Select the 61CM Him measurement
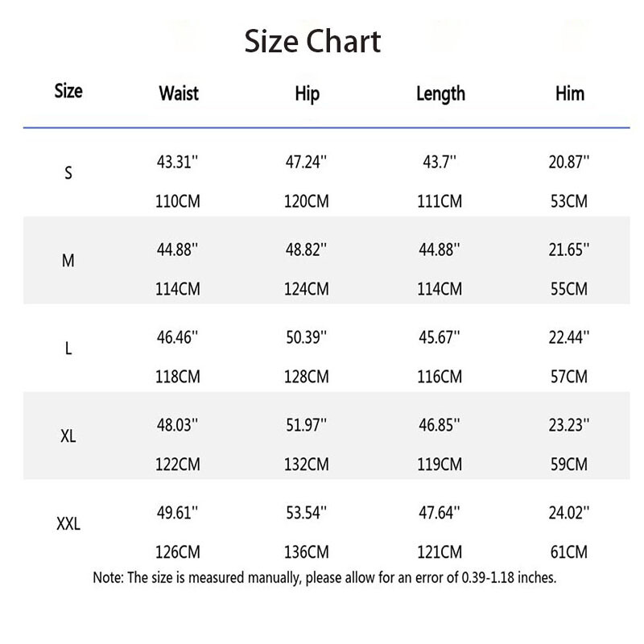This screenshot has height=644, width=644. [568, 552]
